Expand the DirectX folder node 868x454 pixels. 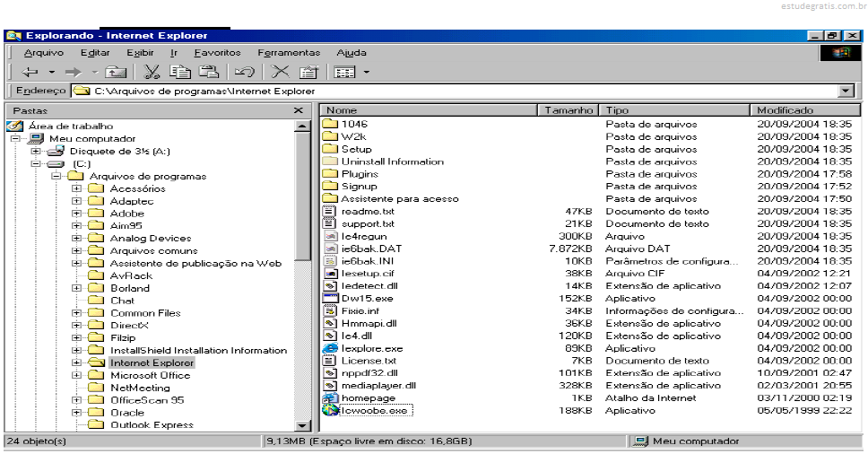tap(77, 325)
